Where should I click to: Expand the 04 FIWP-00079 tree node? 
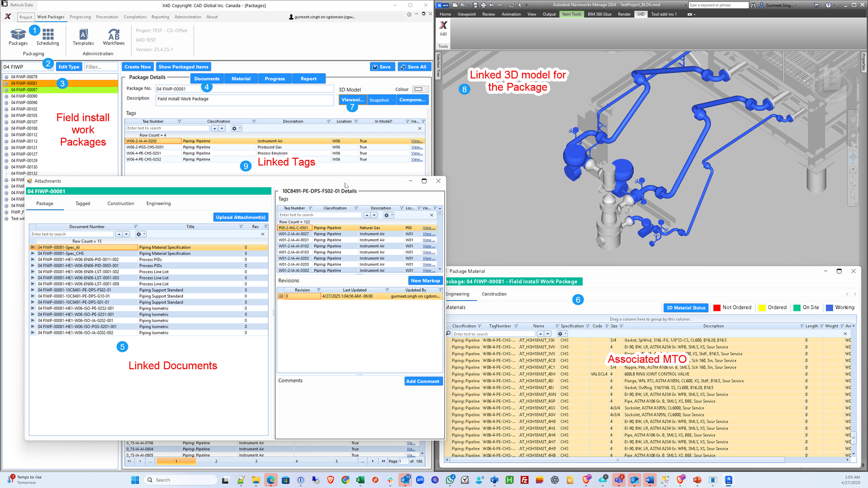[7, 77]
